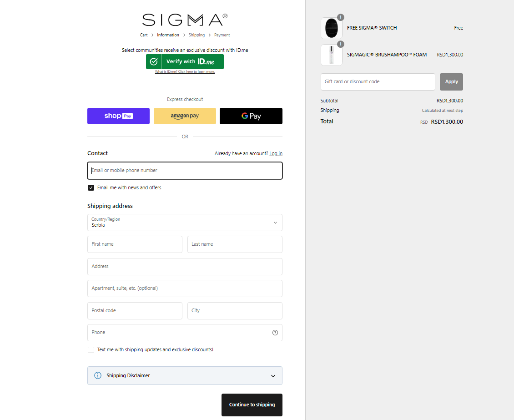Viewport: 514px width, 420px height.
Task: Click Verify with ID.me button
Action: click(185, 61)
